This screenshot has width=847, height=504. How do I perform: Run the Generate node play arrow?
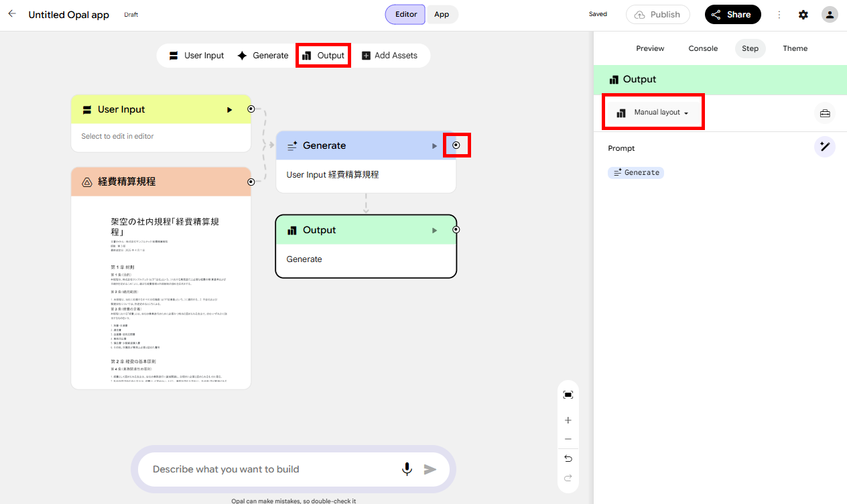(434, 146)
